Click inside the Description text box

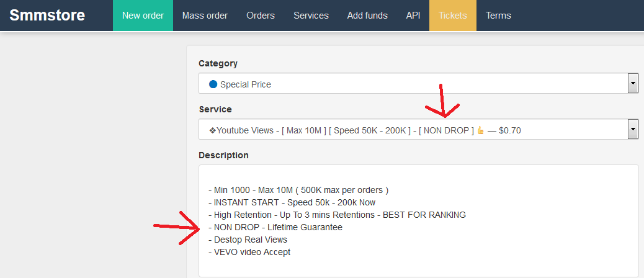coord(419,221)
